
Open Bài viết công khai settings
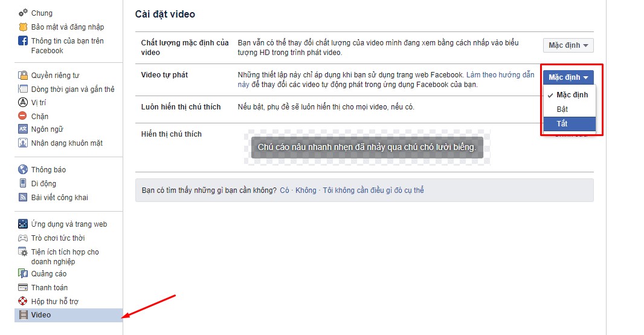tap(60, 198)
